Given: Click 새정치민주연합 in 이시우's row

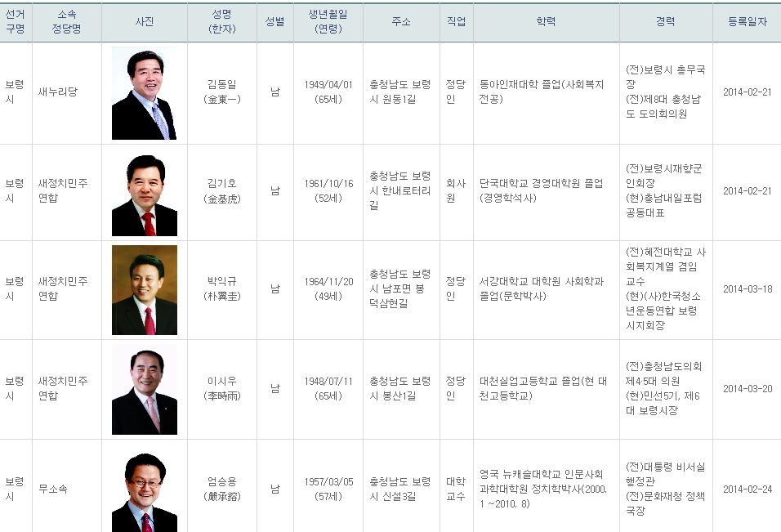Looking at the screenshot, I should (x=63, y=388).
